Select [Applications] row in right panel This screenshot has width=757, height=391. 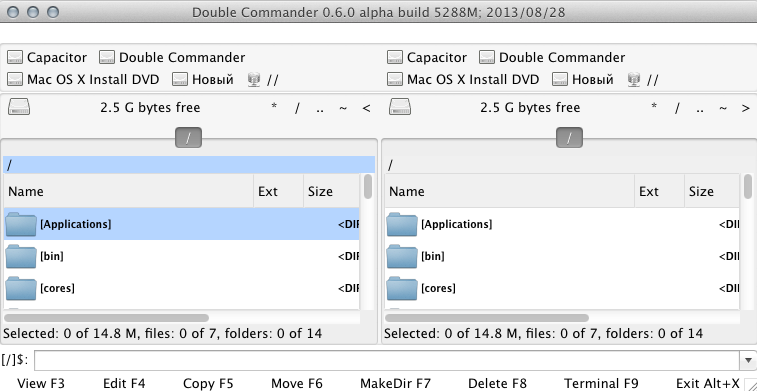tap(562, 224)
